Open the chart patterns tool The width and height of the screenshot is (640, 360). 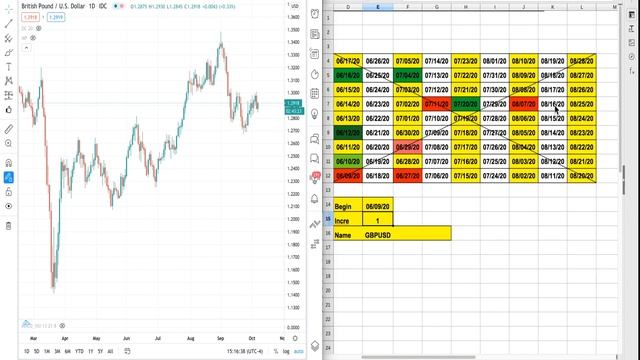9,81
